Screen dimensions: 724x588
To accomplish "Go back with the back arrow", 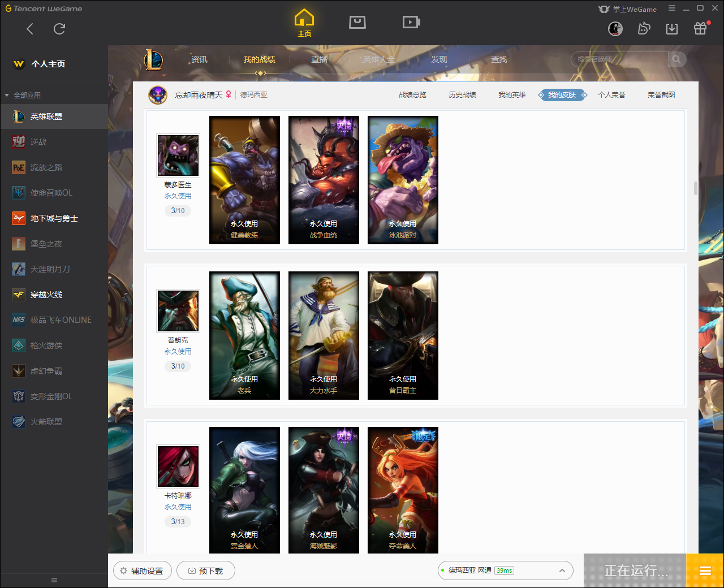I will 30,29.
